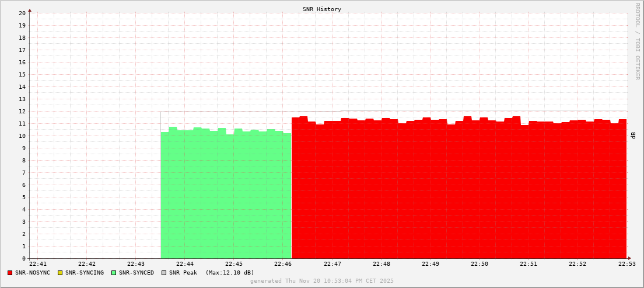Select the SNR-SYNCED legend label
The height and width of the screenshot is (288, 644).
click(136, 273)
